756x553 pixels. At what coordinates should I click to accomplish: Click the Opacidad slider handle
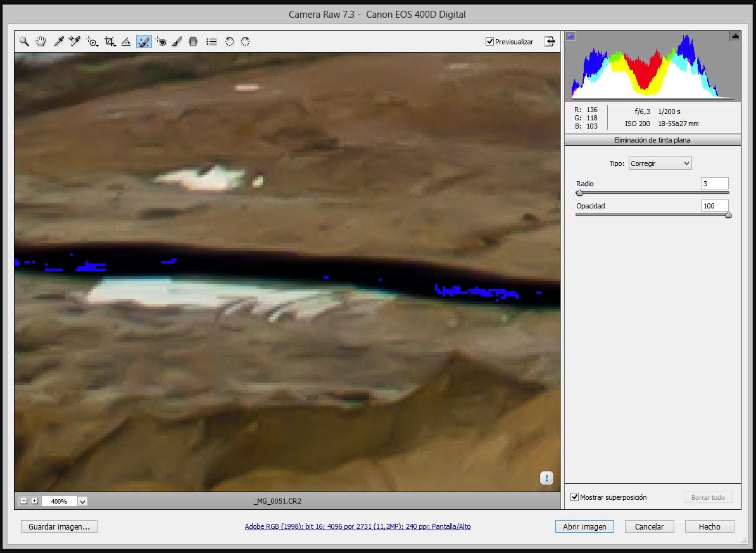729,215
